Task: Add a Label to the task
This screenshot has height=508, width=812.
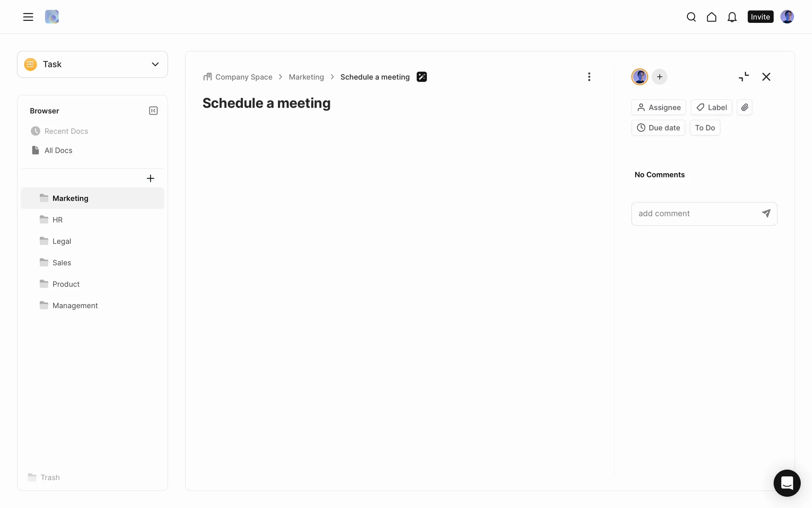Action: pos(711,108)
